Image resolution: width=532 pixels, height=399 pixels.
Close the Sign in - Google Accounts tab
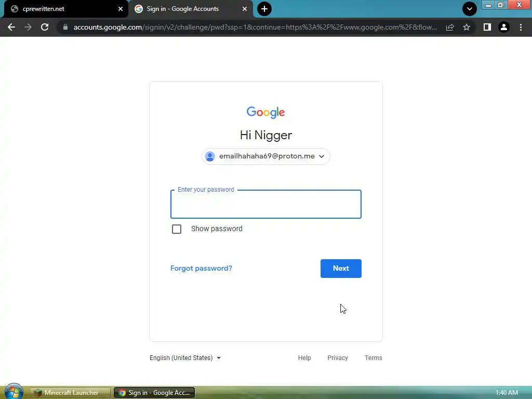click(245, 9)
